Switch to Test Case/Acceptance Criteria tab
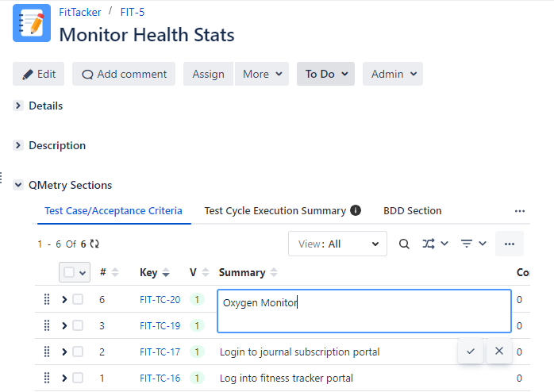This screenshot has height=392, width=554. pyautogui.click(x=113, y=211)
